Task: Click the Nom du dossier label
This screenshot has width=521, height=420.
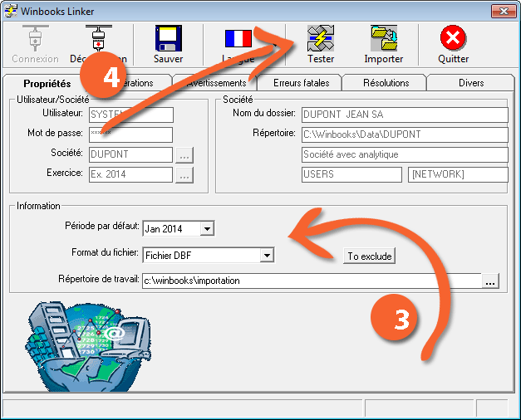Action: coord(264,113)
